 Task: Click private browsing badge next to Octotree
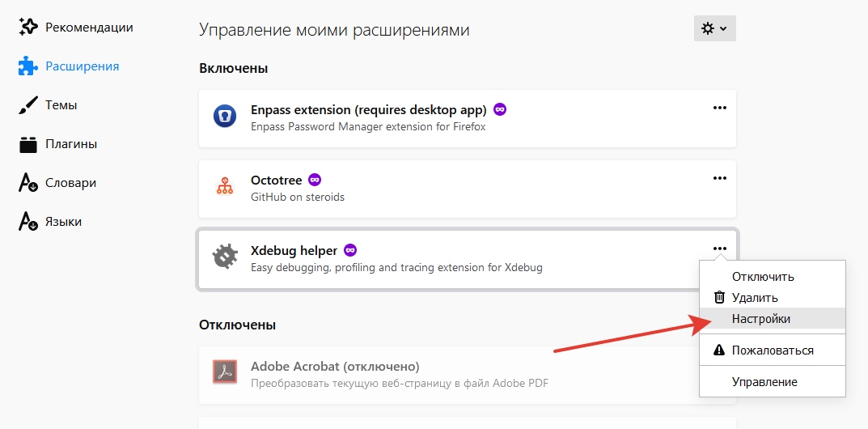(315, 180)
